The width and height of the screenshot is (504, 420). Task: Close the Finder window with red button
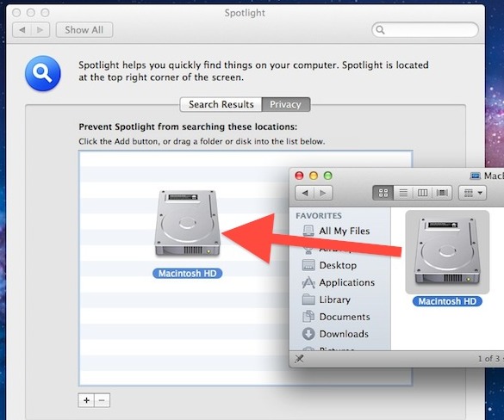[299, 176]
